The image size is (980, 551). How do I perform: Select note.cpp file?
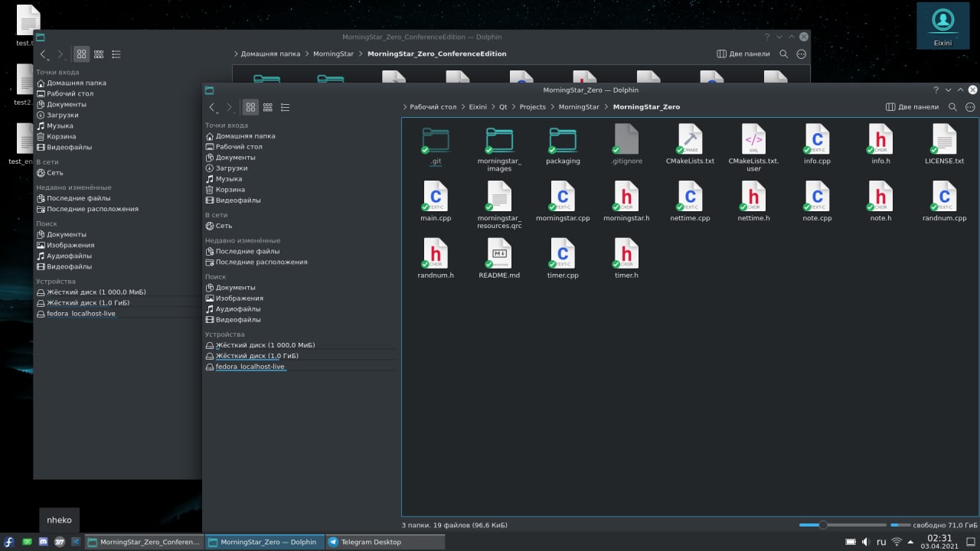[x=817, y=202]
